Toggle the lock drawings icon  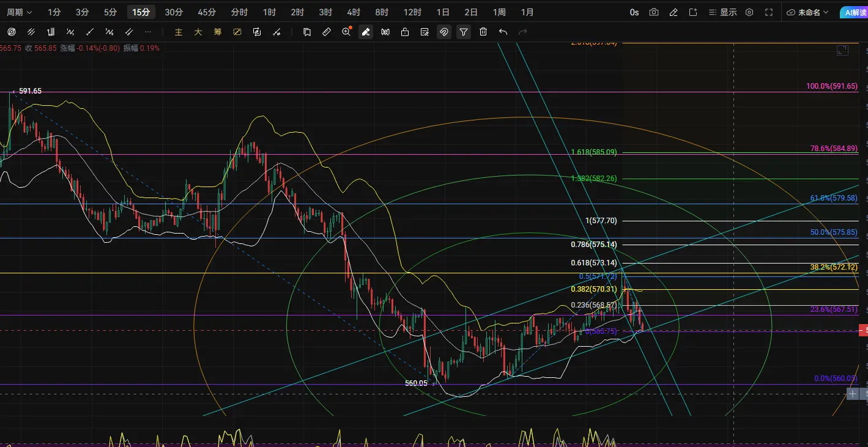pos(405,32)
